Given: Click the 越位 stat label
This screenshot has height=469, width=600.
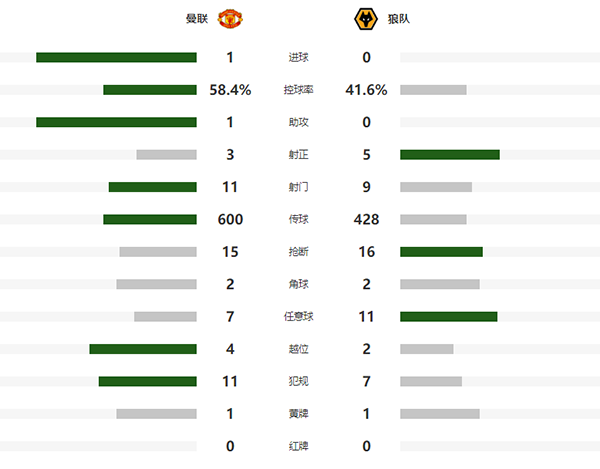Looking at the screenshot, I should [x=299, y=349].
